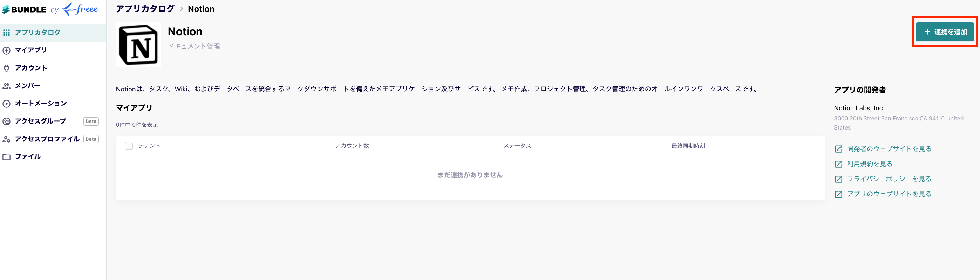Click external-link icon beside アプリのウェブサイトを見る
Image resolution: width=980 pixels, height=280 pixels.
click(838, 194)
